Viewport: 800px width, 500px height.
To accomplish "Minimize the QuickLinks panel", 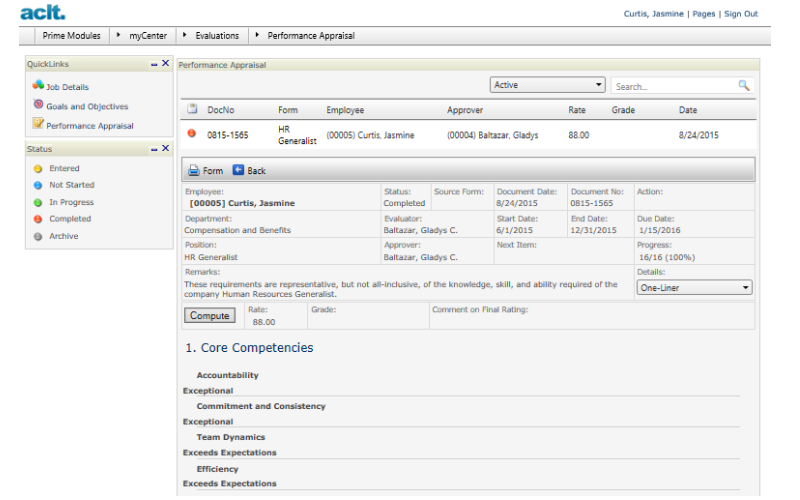I will [x=154, y=64].
